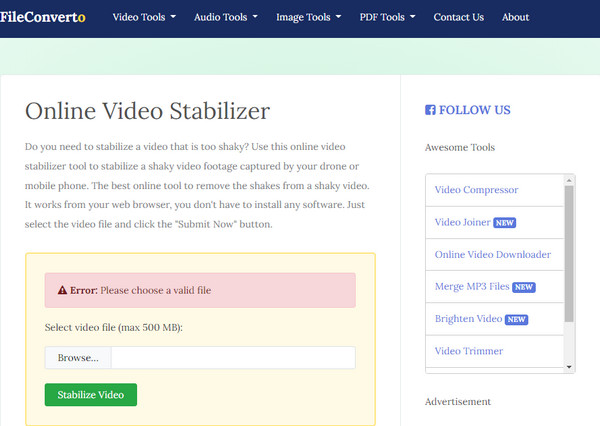Screen dimensions: 600x426
Task: Click the warning triangle icon in error message
Action: coord(62,290)
